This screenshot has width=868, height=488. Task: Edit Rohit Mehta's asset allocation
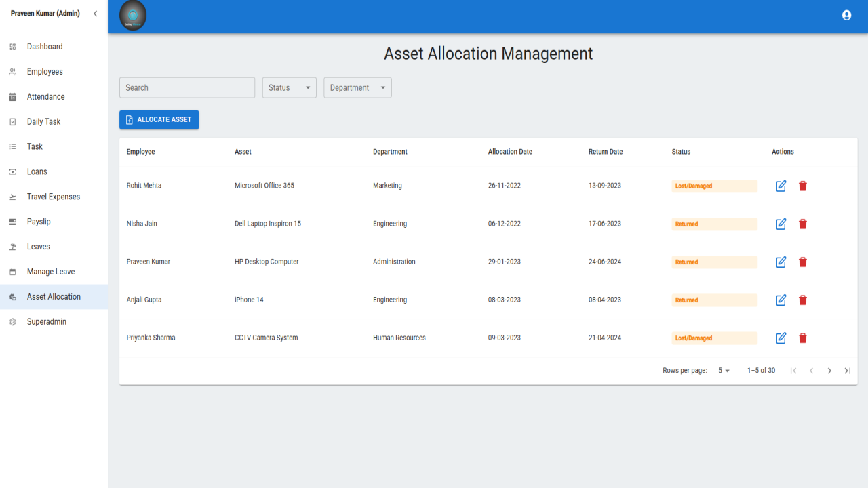pyautogui.click(x=781, y=186)
